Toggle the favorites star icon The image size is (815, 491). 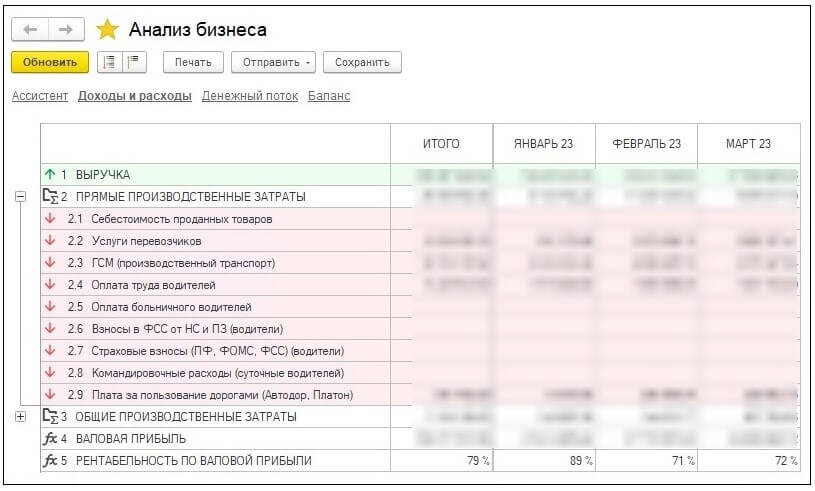click(107, 30)
